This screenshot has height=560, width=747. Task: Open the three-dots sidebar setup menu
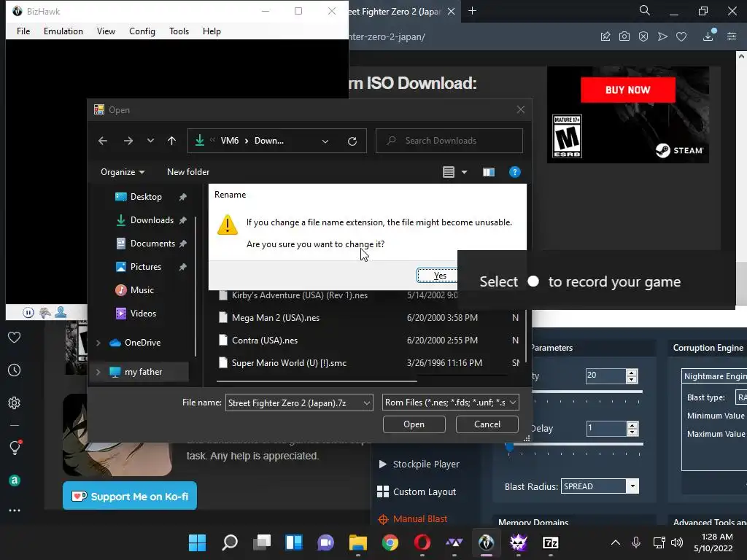15,510
